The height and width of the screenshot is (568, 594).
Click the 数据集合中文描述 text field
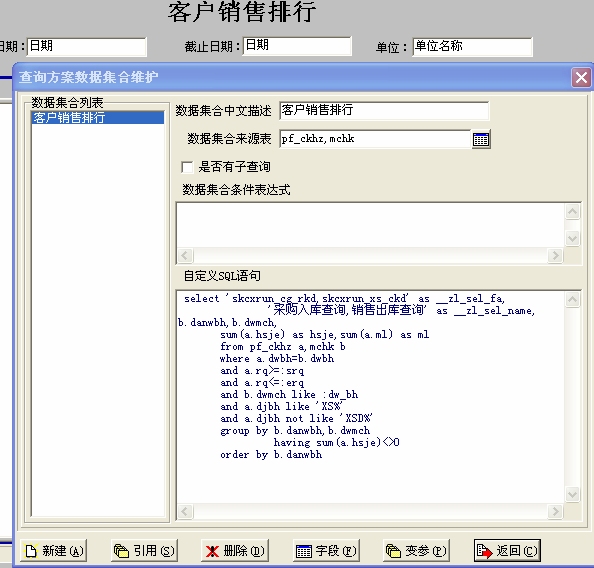(x=384, y=111)
